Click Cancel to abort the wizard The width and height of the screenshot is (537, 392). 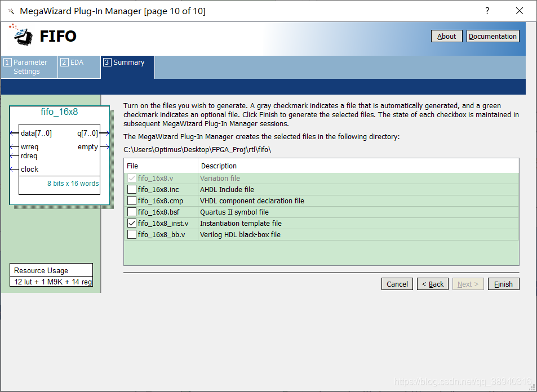point(397,284)
